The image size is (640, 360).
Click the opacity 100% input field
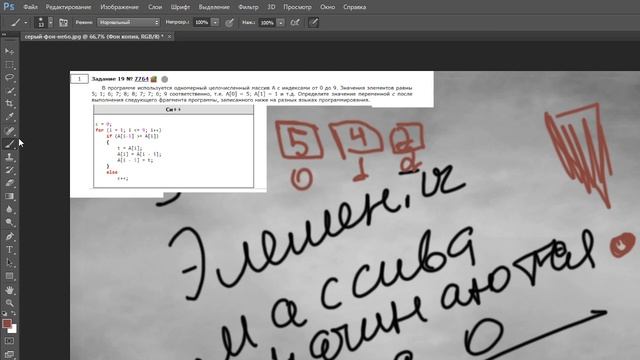pos(202,22)
